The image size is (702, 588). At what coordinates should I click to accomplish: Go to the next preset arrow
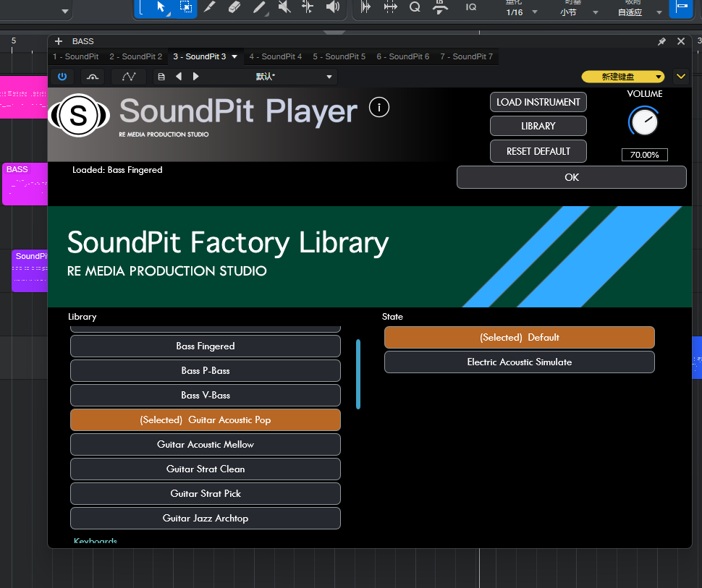coord(195,77)
